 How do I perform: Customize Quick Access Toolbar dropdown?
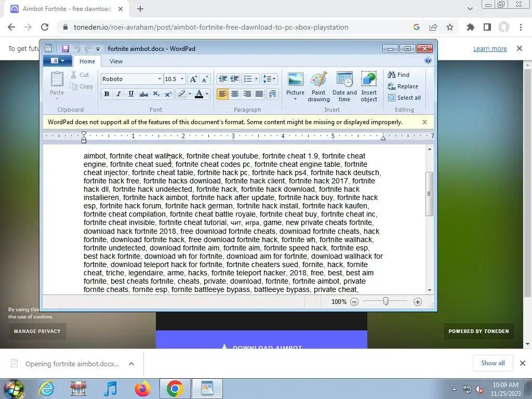click(98, 49)
